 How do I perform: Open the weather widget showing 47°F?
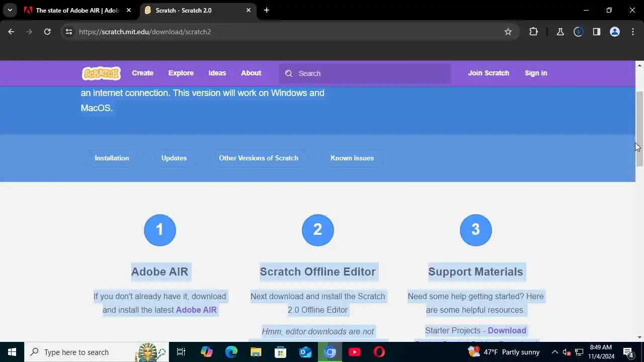pos(504,352)
